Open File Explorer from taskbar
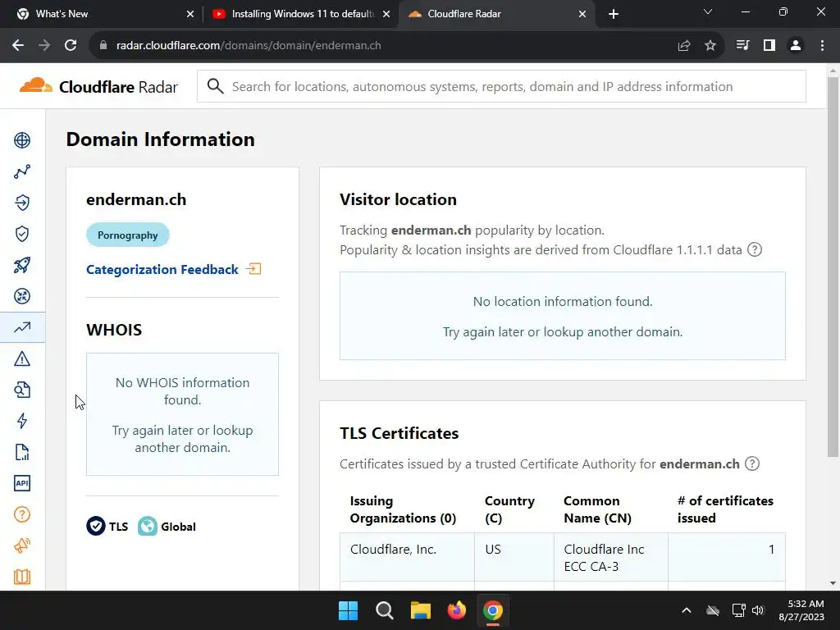The image size is (840, 630). (x=421, y=610)
